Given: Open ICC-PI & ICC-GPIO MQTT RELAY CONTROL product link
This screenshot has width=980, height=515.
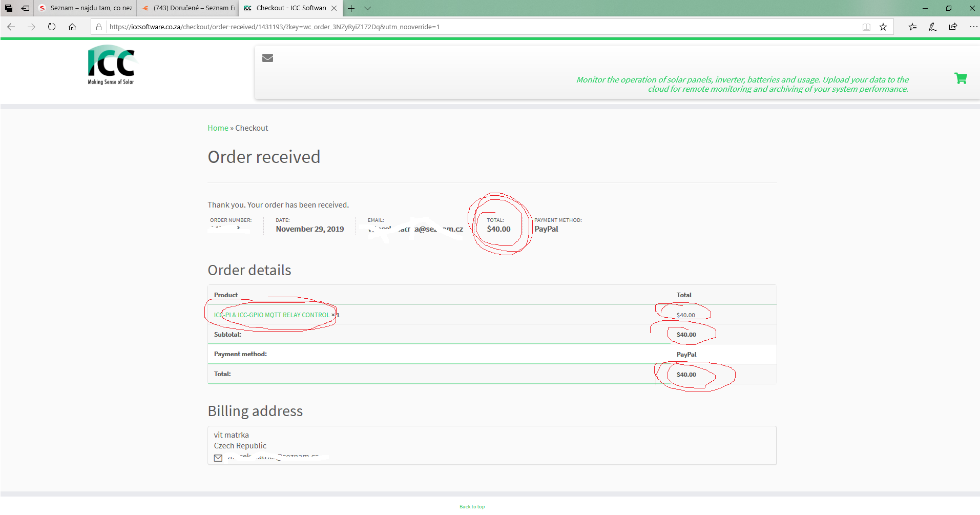Looking at the screenshot, I should (272, 315).
